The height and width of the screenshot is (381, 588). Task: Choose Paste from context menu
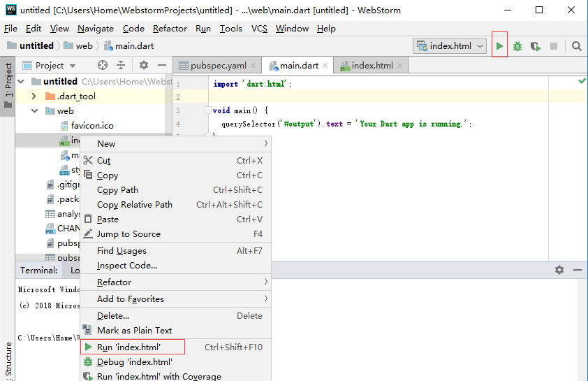click(175, 220)
